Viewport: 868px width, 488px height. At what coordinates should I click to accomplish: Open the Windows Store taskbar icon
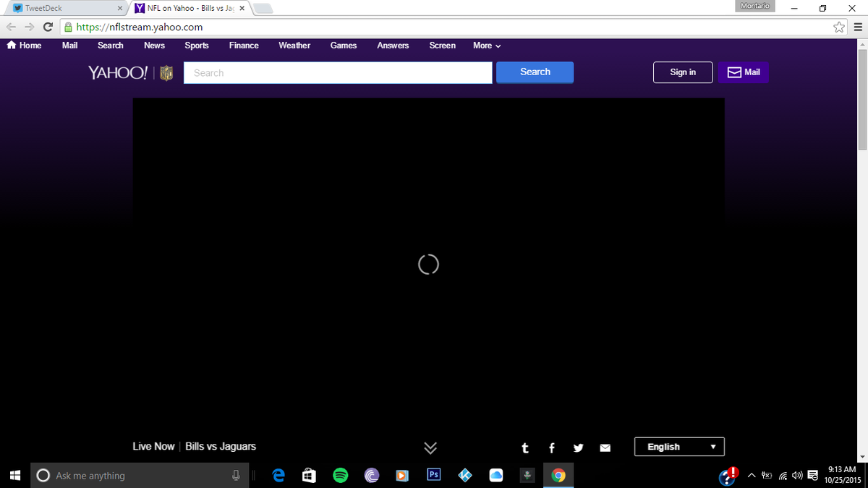point(309,475)
